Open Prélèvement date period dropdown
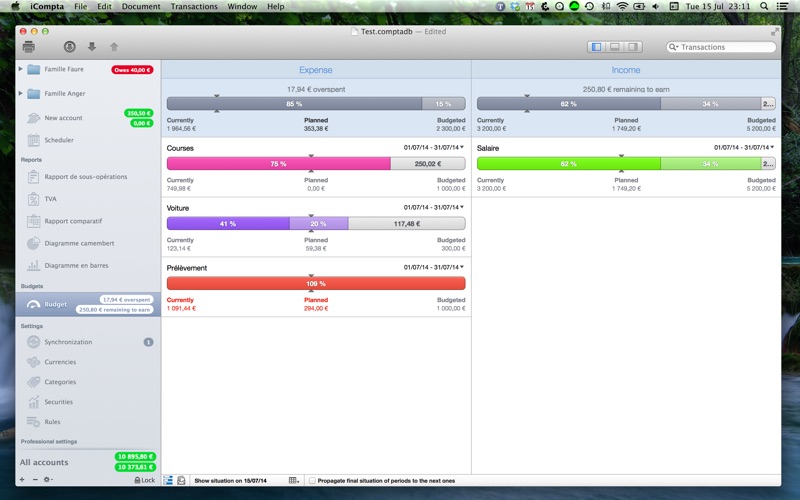 pos(434,267)
